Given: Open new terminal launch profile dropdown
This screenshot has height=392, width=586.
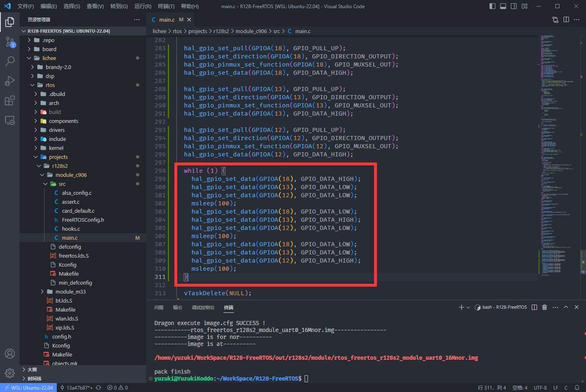Looking at the screenshot, I should pos(468,307).
